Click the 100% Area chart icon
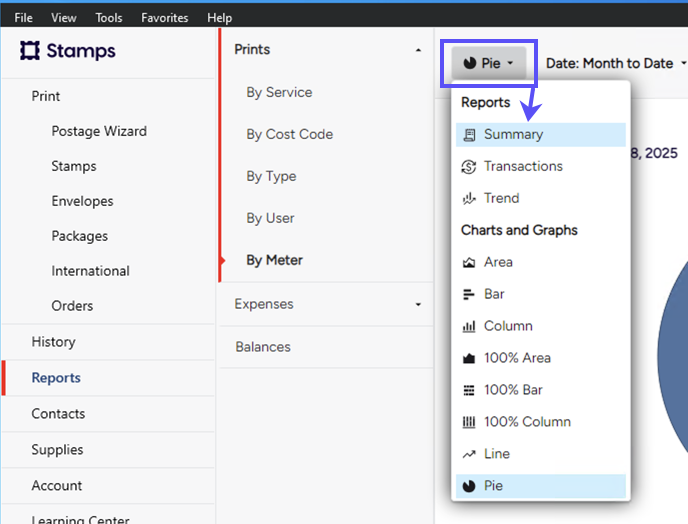Image resolution: width=688 pixels, height=524 pixels. [469, 358]
